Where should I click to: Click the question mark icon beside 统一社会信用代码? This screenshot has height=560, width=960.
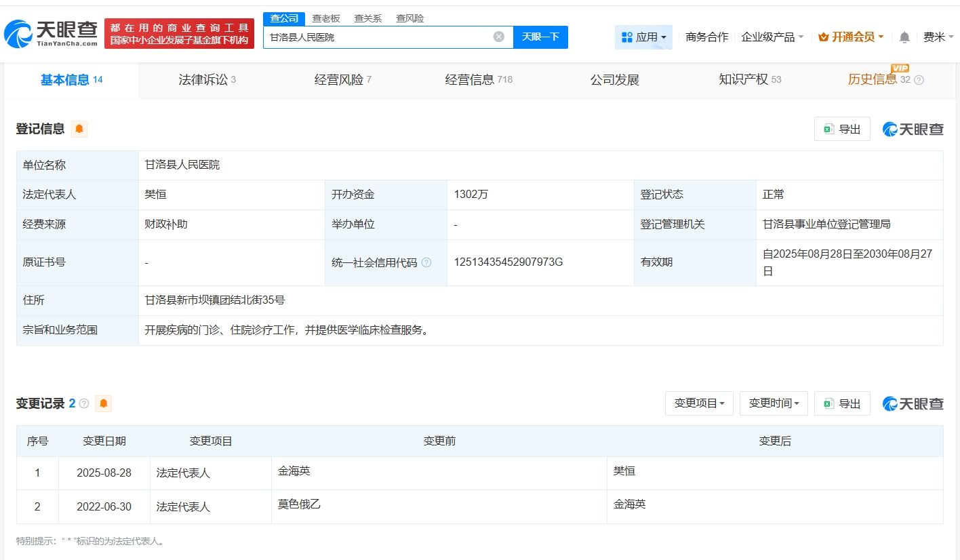click(x=426, y=262)
